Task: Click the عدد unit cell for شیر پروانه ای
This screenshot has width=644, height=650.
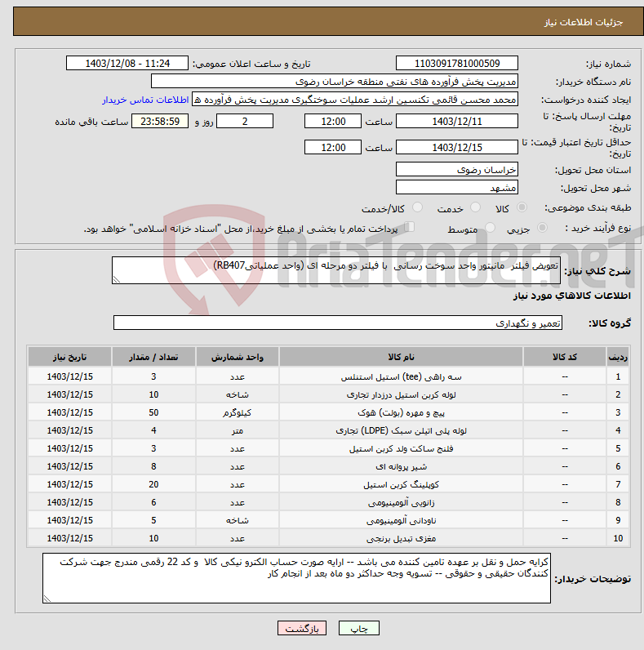Action: pyautogui.click(x=237, y=466)
